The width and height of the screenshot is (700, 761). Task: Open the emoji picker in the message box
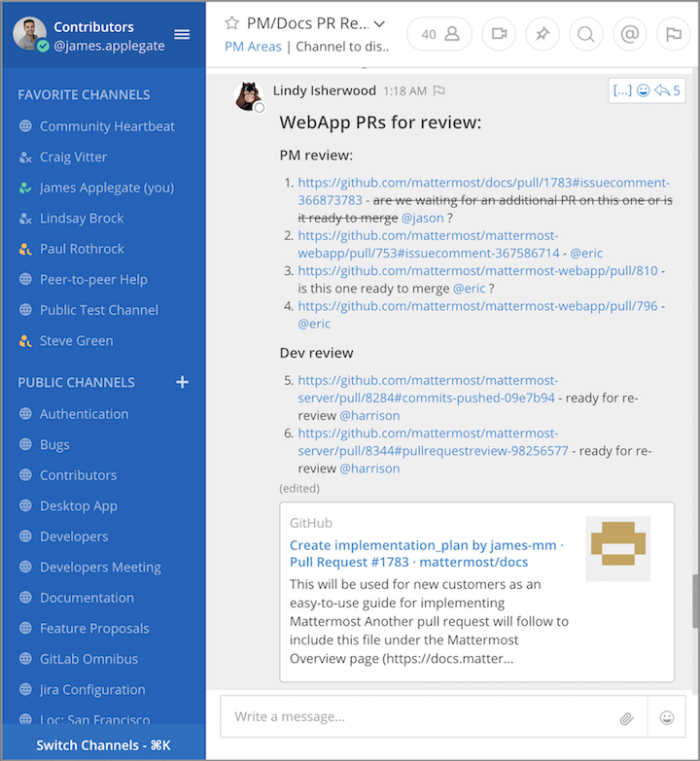(667, 717)
